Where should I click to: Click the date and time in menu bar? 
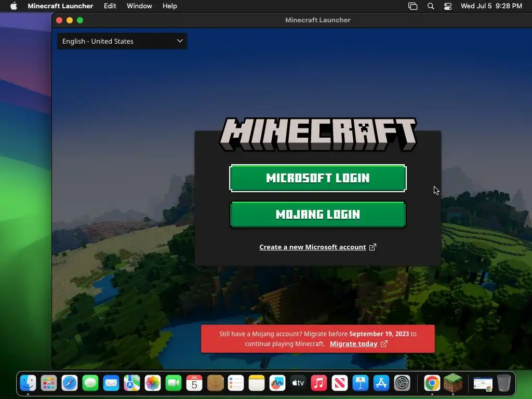491,6
